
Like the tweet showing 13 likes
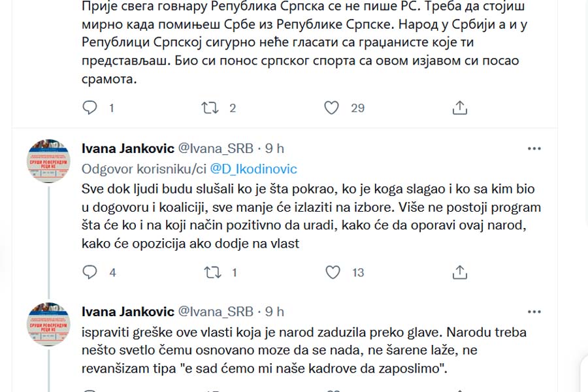[x=333, y=272]
